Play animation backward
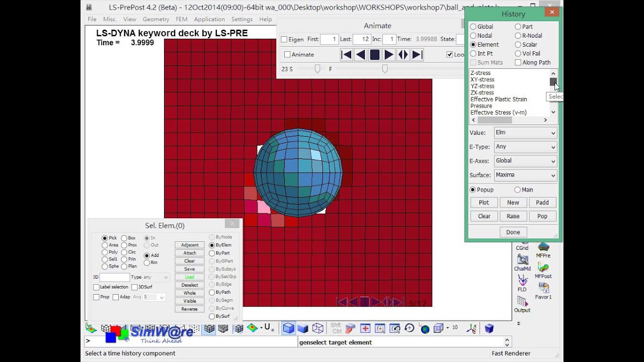This screenshot has height=362, width=644. (360, 55)
